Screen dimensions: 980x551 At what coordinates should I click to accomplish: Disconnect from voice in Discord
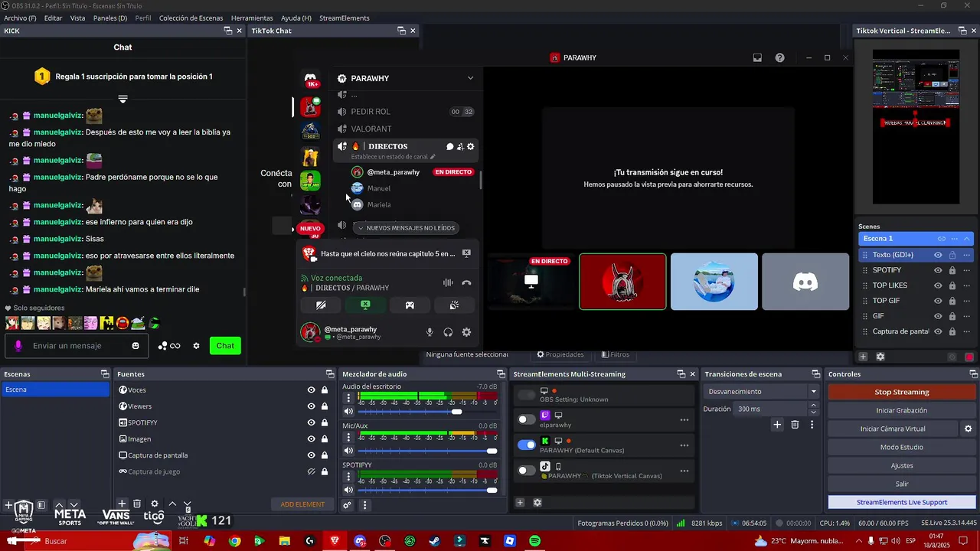pyautogui.click(x=466, y=283)
